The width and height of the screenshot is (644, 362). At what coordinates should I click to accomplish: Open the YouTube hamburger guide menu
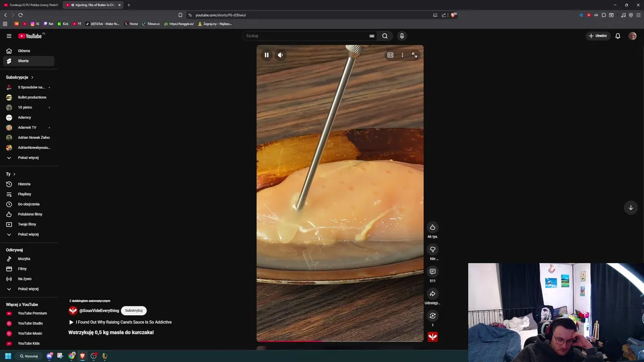(x=9, y=36)
